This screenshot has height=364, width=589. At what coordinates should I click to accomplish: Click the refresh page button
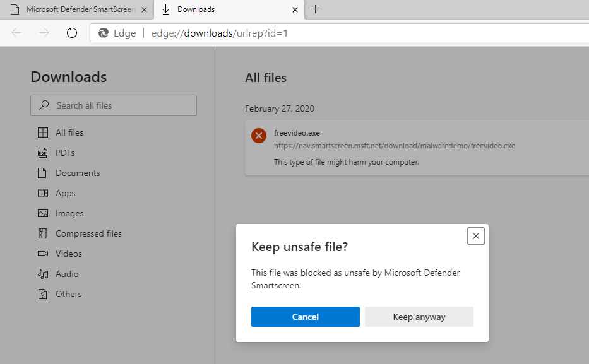click(72, 33)
